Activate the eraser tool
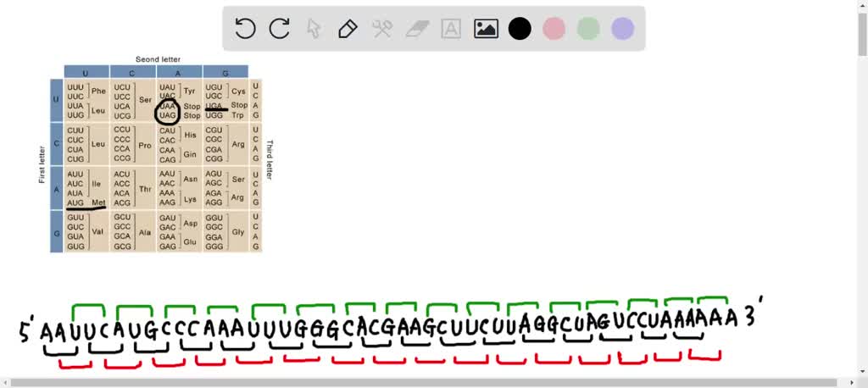The image size is (868, 388). point(417,29)
